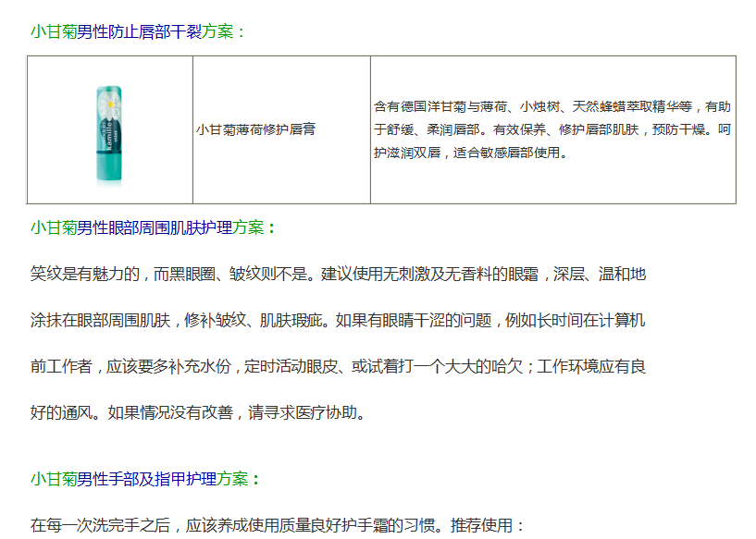Select the heading 小甘菊男性防止唇部干裂方案
Image resolution: width=756 pixels, height=539 pixels.
click(137, 31)
